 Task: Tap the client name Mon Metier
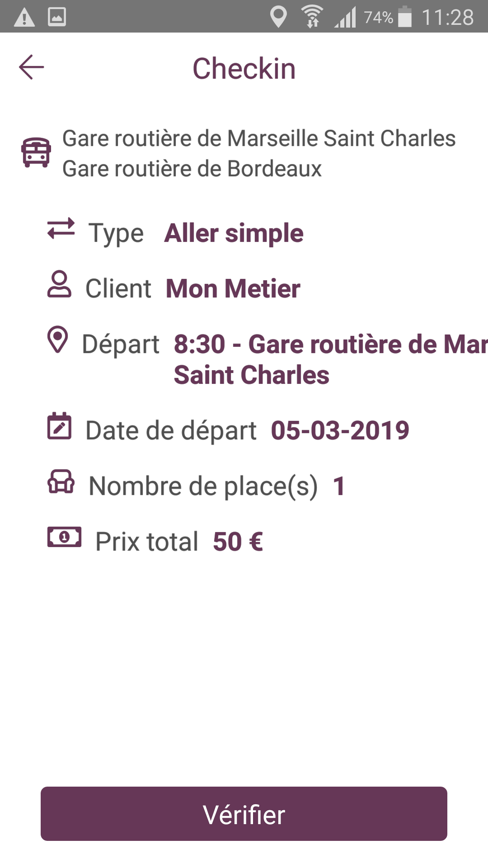point(233,288)
